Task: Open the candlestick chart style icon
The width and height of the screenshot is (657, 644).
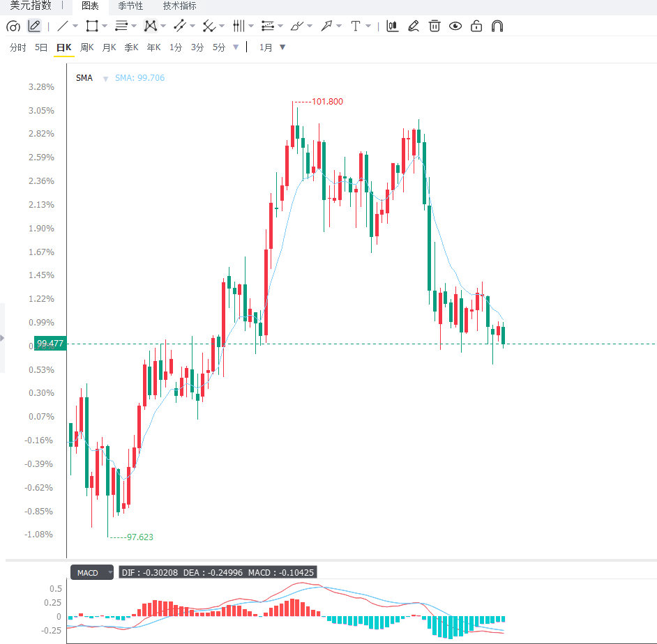Action: [x=392, y=26]
